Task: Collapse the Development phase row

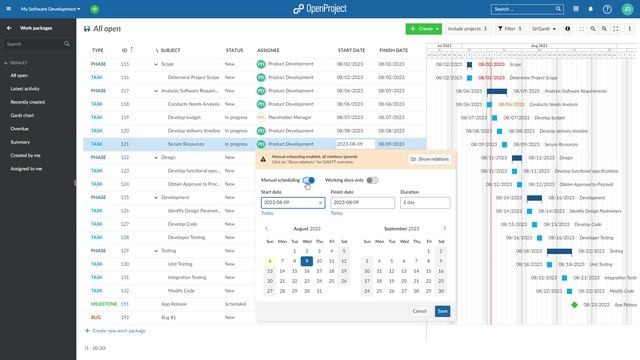Action: click(156, 198)
